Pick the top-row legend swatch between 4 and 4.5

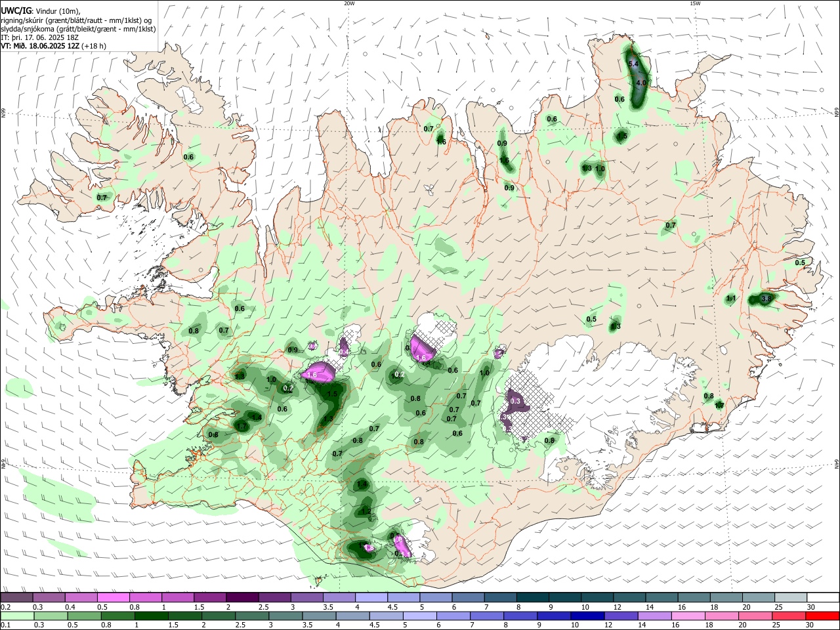371,597
